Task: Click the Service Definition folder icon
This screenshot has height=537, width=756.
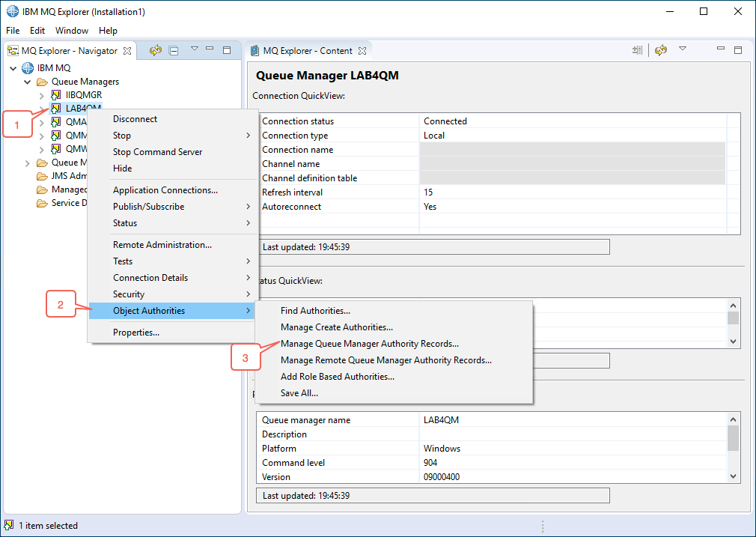Action: pyautogui.click(x=43, y=203)
